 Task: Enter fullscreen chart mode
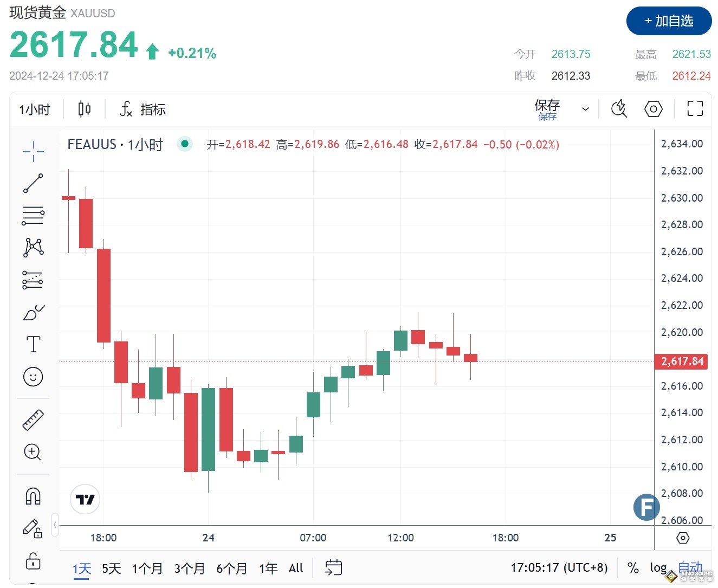[x=694, y=109]
